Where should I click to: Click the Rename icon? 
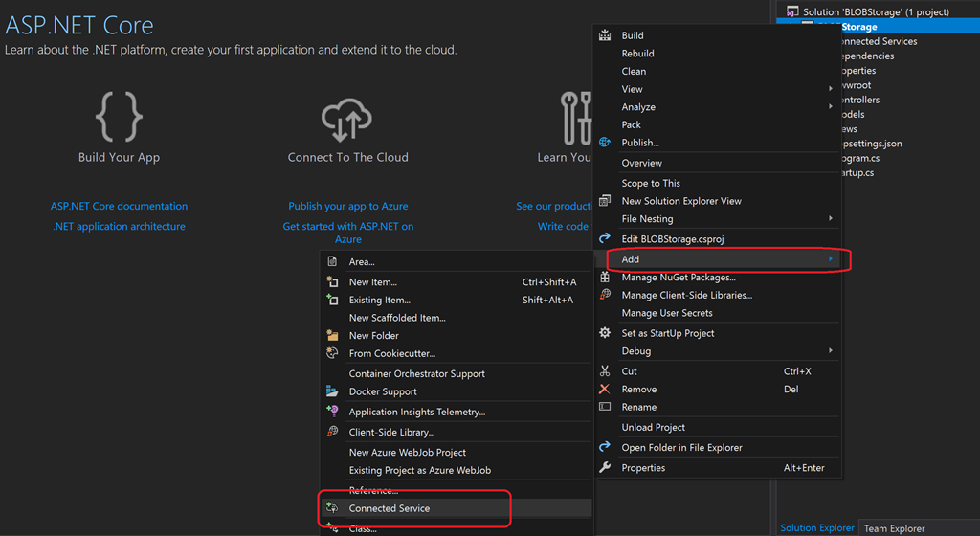(605, 407)
